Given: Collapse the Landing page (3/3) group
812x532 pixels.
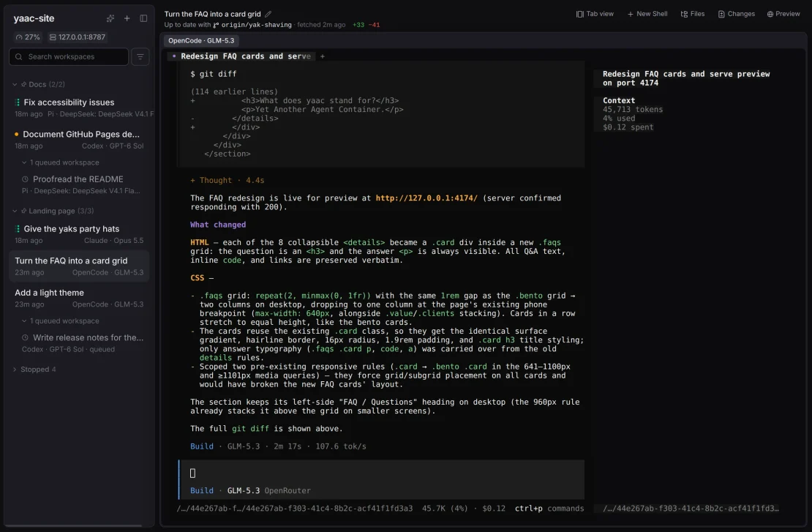Looking at the screenshot, I should click(15, 211).
